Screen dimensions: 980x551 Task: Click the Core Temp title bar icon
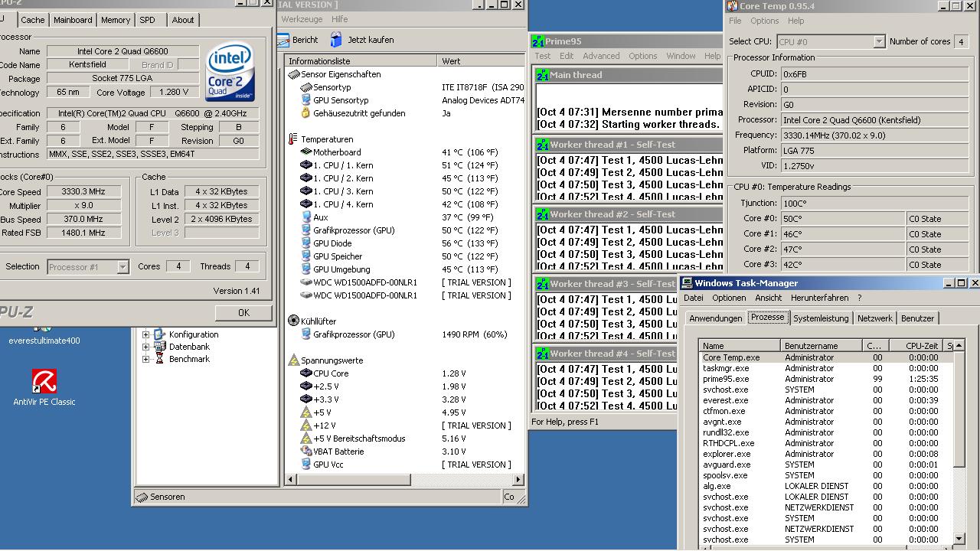coord(733,6)
